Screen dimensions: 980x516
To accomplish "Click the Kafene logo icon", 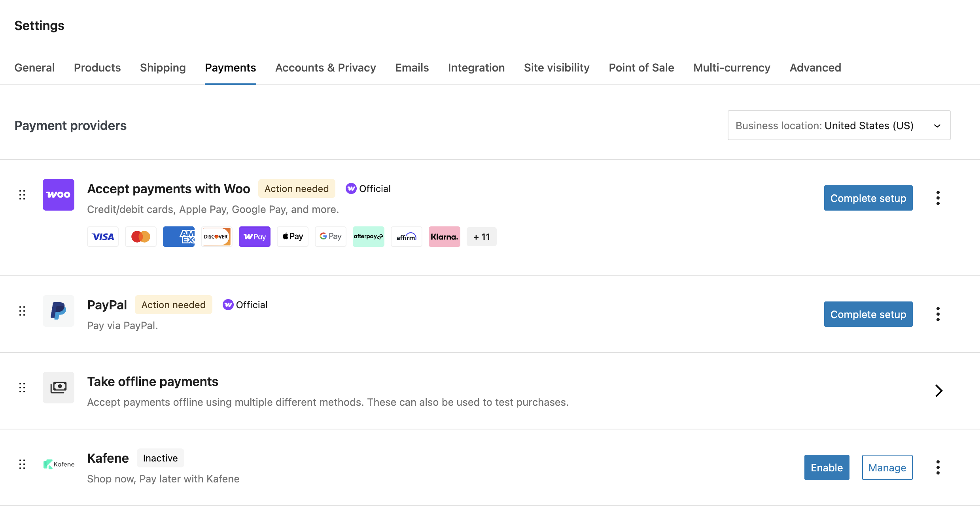I will 59,464.
